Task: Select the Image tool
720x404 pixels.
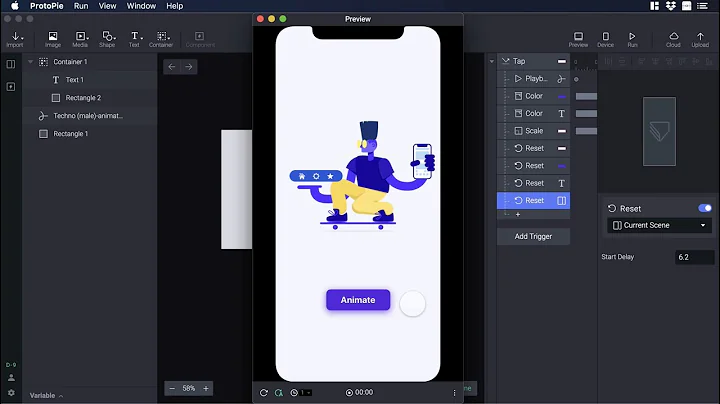Action: click(53, 39)
